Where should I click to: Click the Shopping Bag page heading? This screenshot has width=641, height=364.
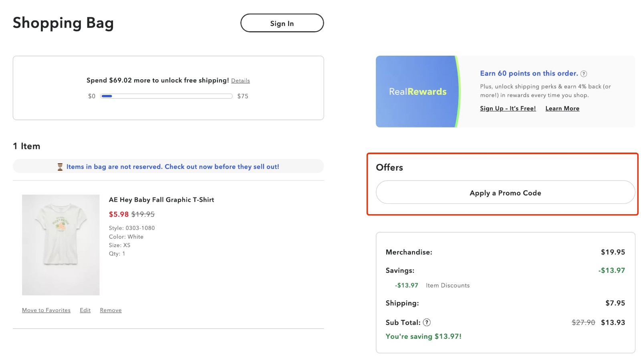(63, 23)
